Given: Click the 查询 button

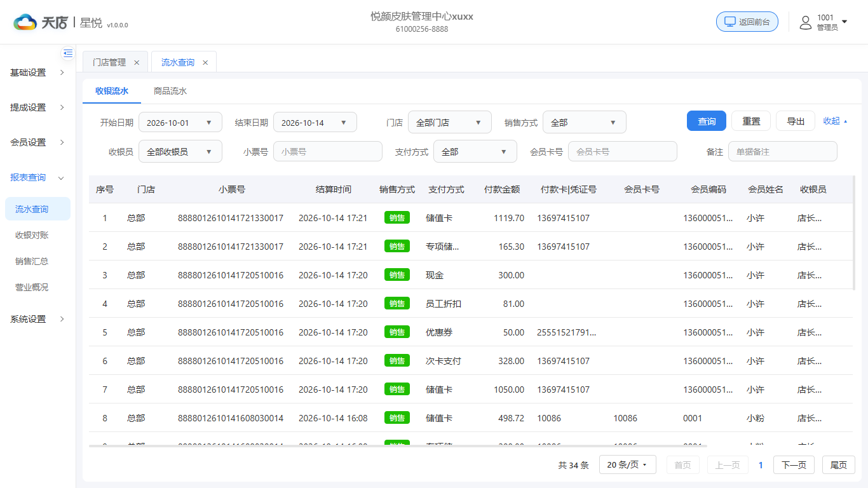Looking at the screenshot, I should [x=707, y=121].
